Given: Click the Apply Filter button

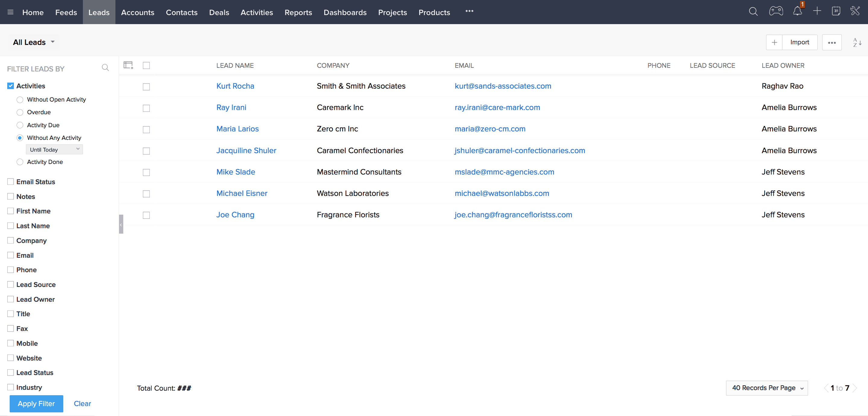Looking at the screenshot, I should tap(36, 404).
